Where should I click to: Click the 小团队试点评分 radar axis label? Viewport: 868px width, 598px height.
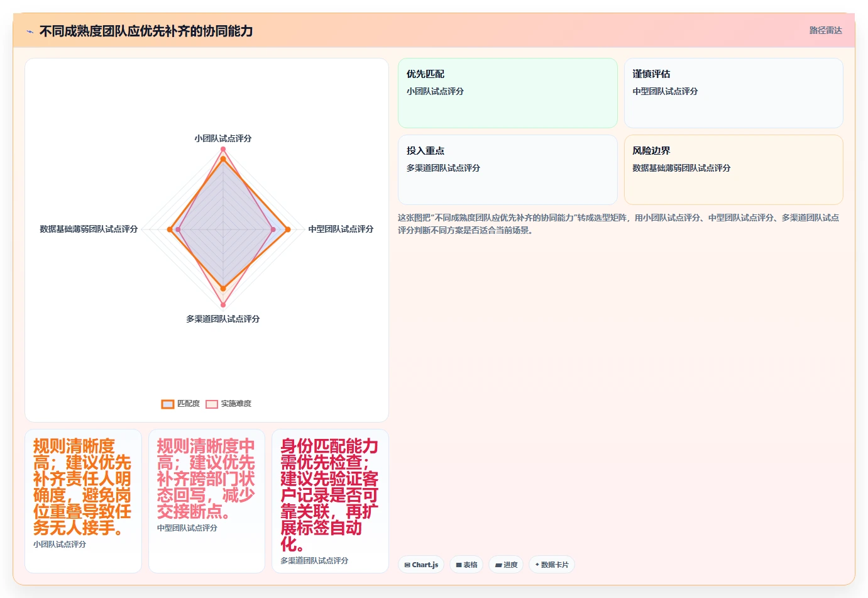223,138
